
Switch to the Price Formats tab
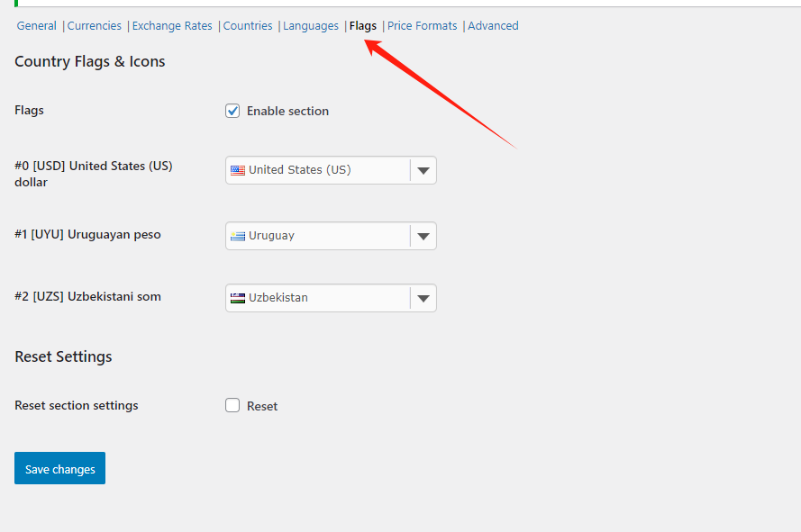coord(422,25)
